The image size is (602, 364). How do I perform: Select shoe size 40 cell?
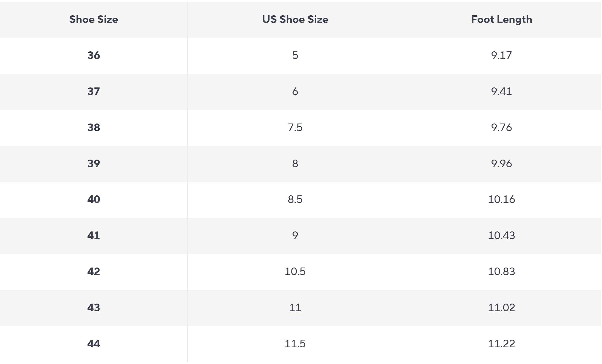[94, 199]
